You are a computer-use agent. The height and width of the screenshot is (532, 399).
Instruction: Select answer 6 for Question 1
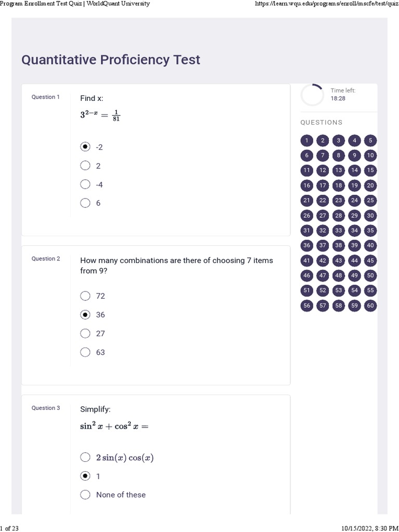coord(86,203)
